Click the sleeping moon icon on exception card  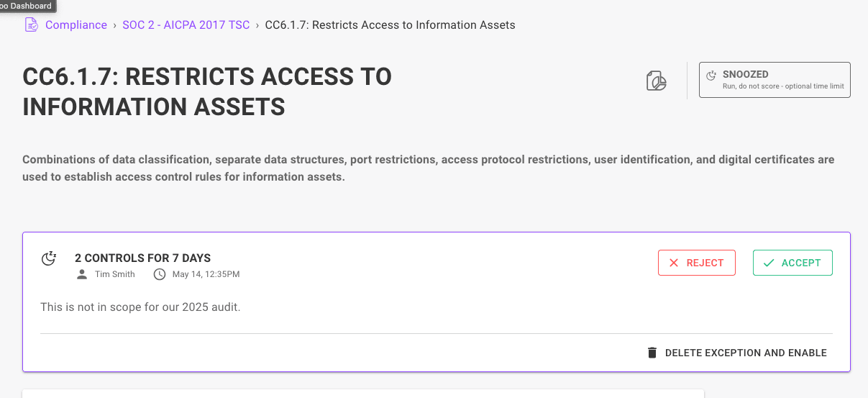coord(49,258)
